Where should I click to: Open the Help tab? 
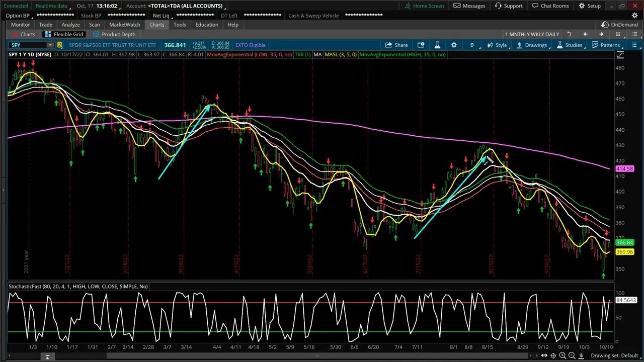pyautogui.click(x=233, y=25)
